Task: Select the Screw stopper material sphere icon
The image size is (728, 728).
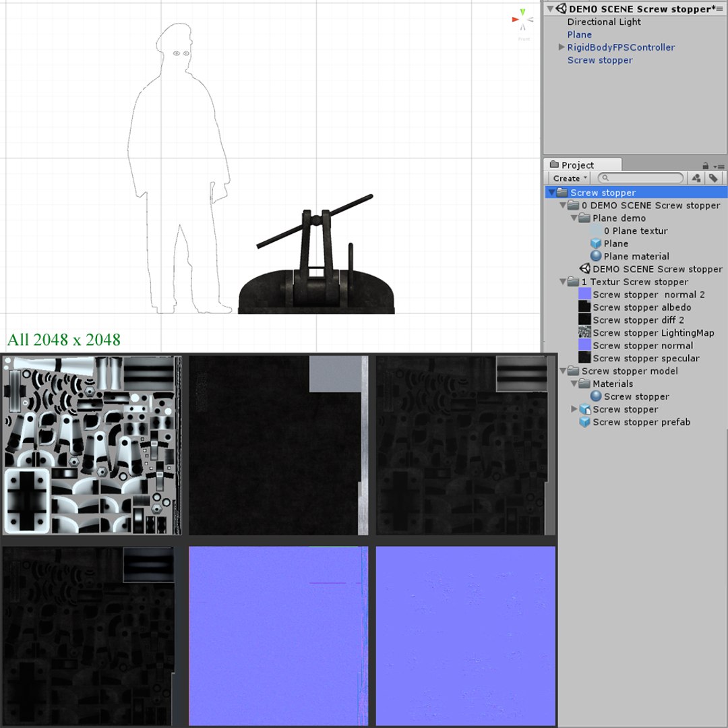Action: [x=596, y=396]
